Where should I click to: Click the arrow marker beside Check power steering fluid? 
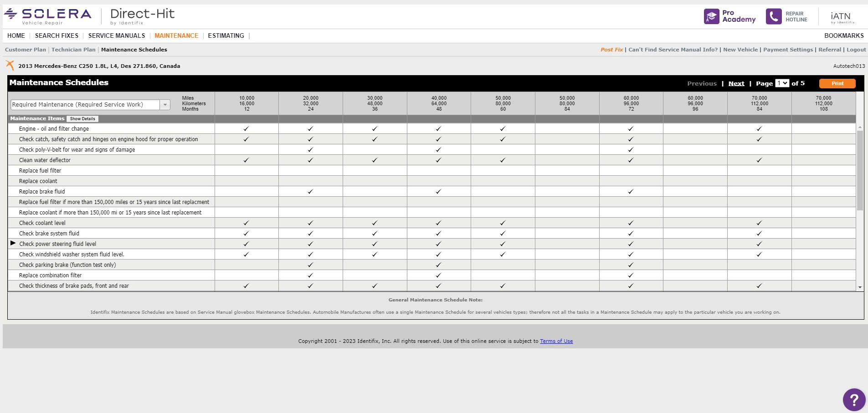13,244
